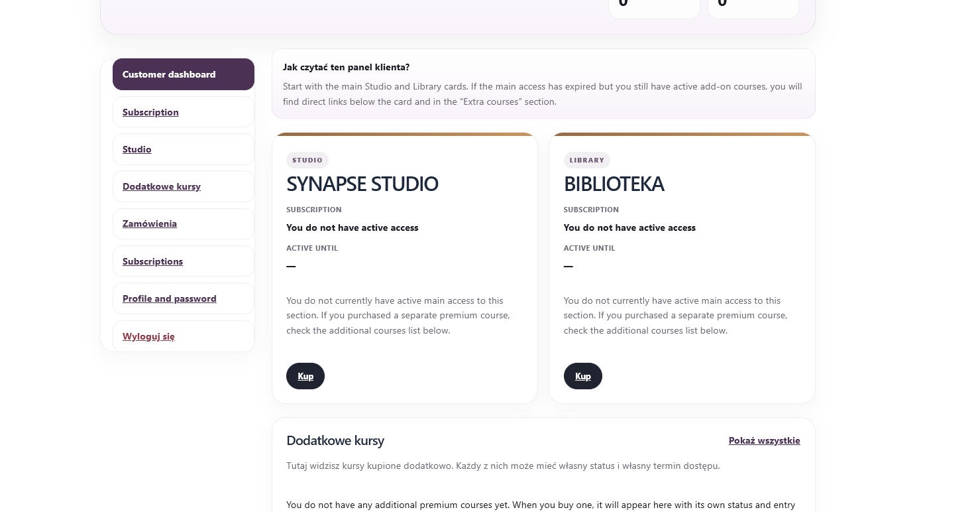Open Profile and password settings
Screen dimensions: 980x512
click(170, 298)
